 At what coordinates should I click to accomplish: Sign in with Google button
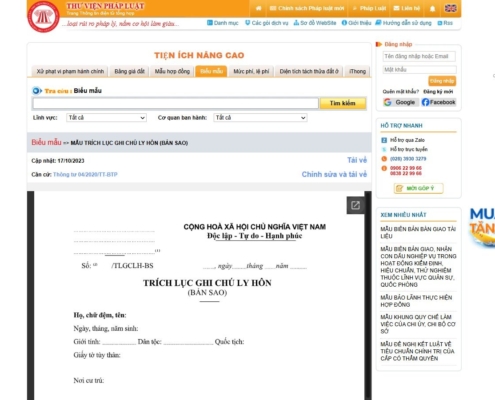400,102
